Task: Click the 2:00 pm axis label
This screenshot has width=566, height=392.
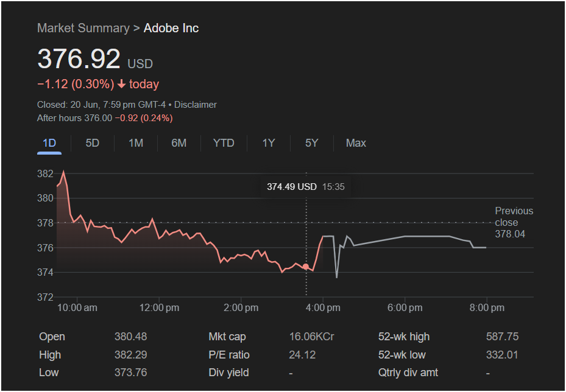Action: [x=241, y=308]
